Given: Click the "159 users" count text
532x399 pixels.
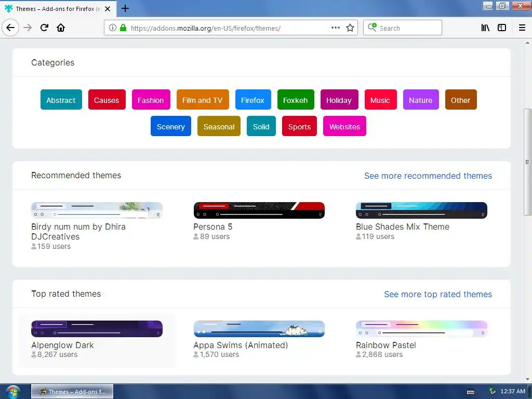Looking at the screenshot, I should [x=54, y=246].
